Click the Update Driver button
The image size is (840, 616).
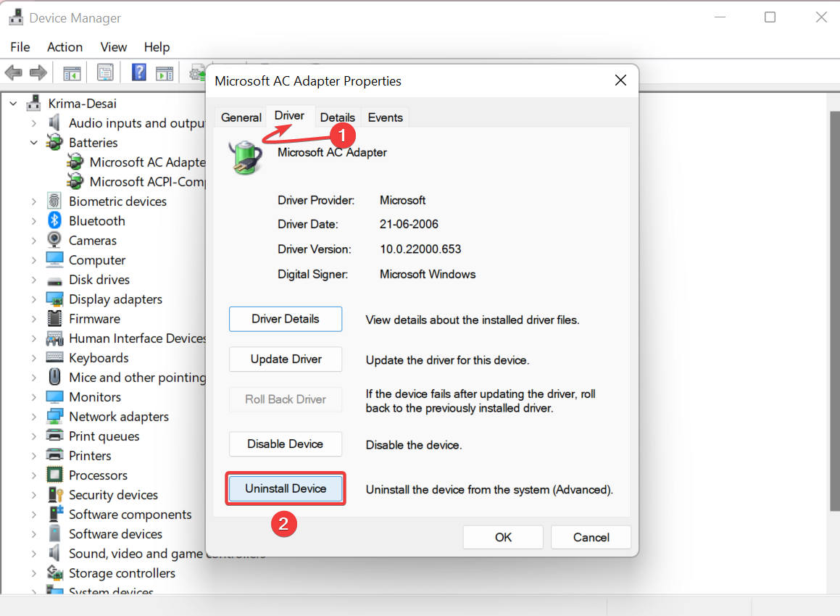[286, 359]
